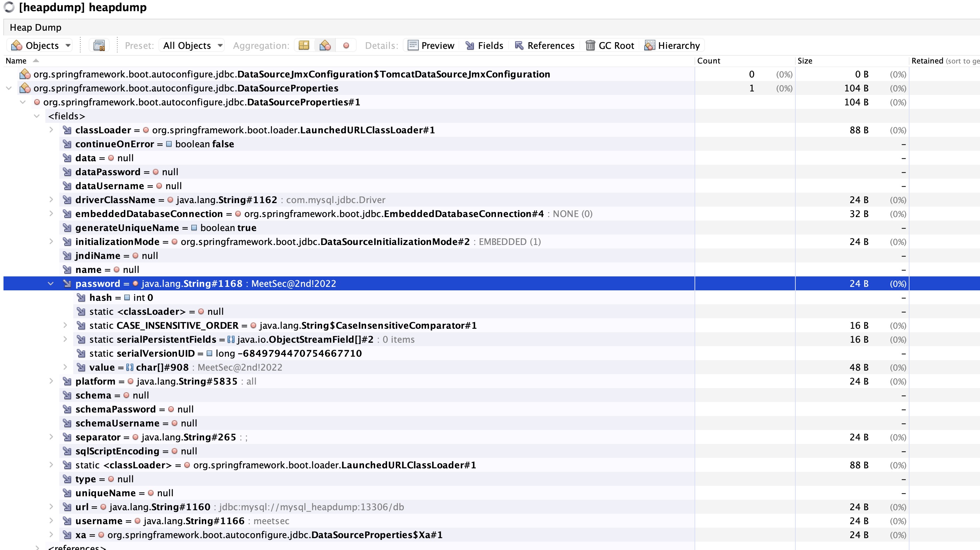Click com.mysql.jdbc.Driver value text
The image size is (980, 550).
point(335,200)
